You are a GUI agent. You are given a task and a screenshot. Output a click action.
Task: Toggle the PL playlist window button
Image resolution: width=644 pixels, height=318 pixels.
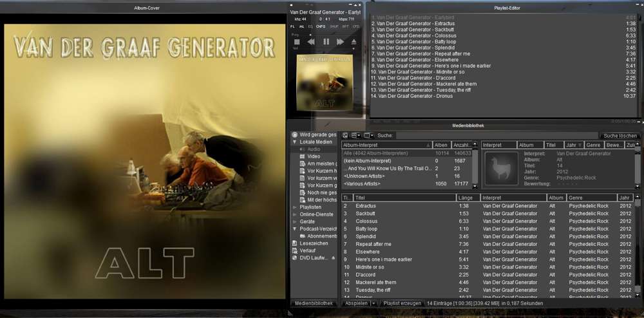pyautogui.click(x=293, y=26)
